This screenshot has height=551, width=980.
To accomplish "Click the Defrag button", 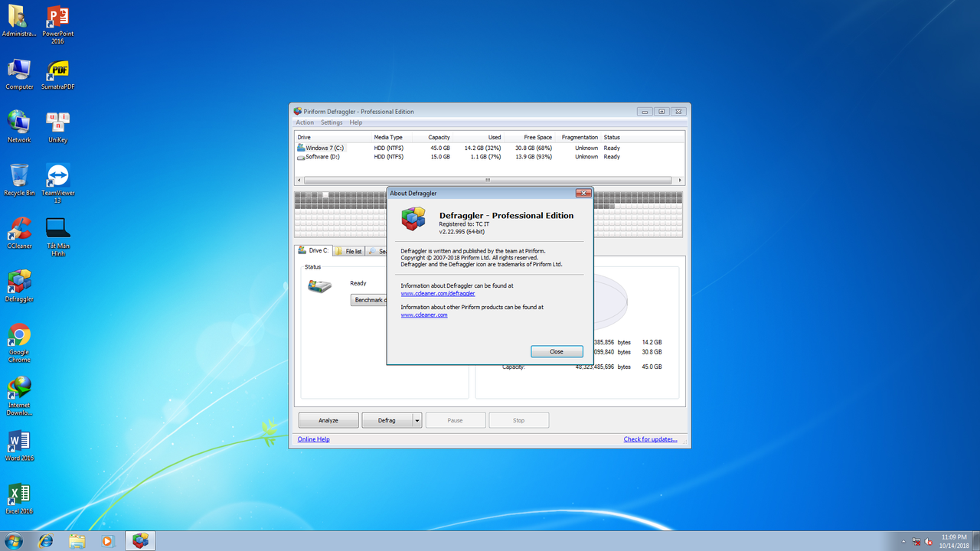I will [387, 420].
